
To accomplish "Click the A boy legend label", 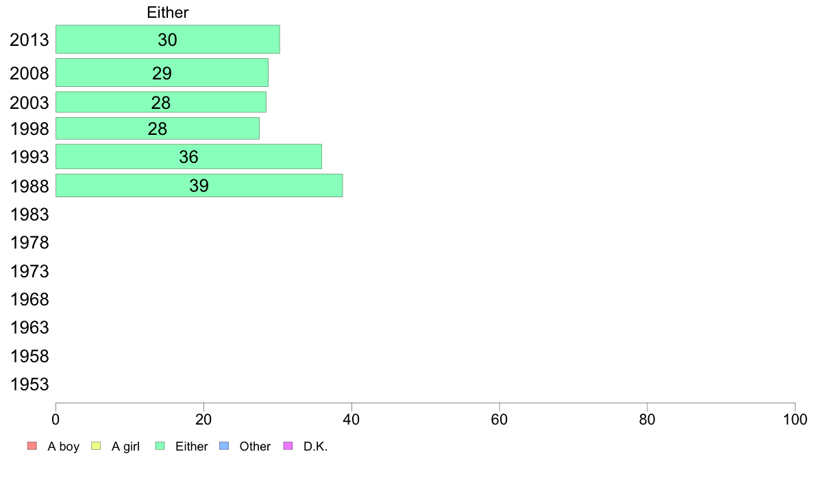I will pyautogui.click(x=63, y=446).
